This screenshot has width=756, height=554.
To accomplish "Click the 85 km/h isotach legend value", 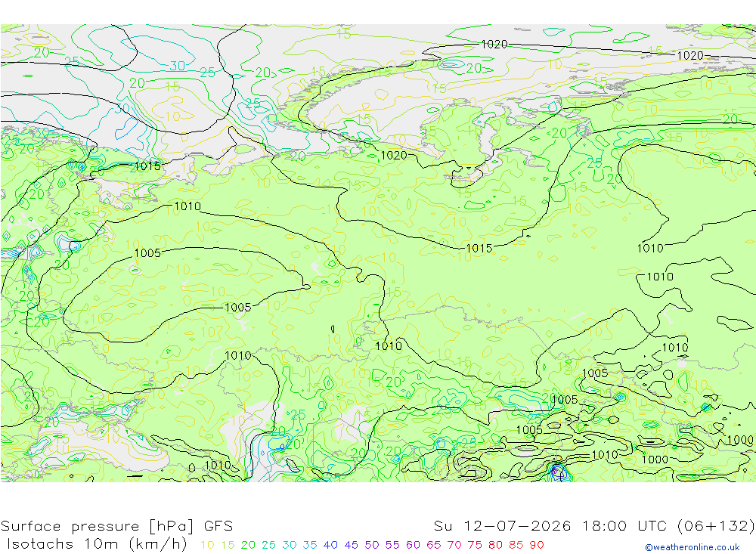I will click(x=516, y=545).
